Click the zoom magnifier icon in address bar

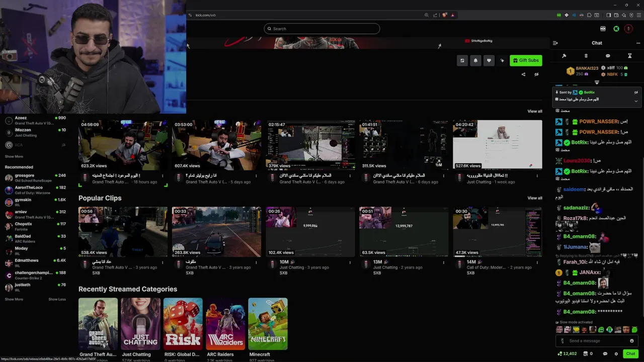point(427,15)
